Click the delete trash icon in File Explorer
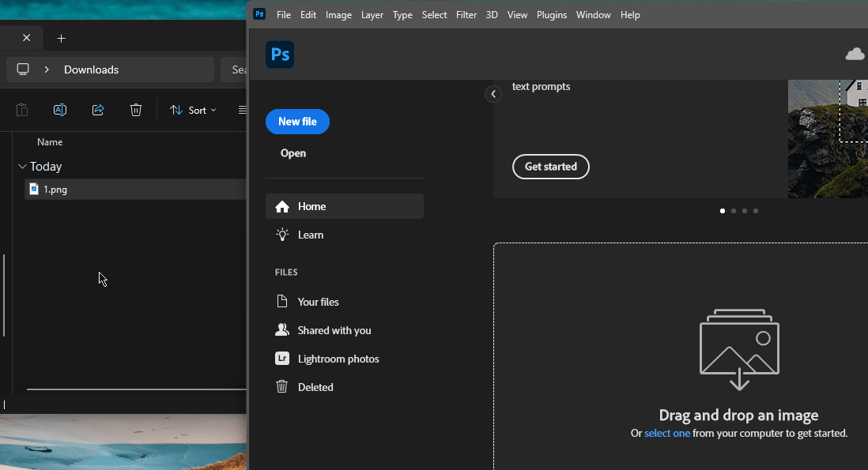The width and height of the screenshot is (868, 470). tap(136, 110)
